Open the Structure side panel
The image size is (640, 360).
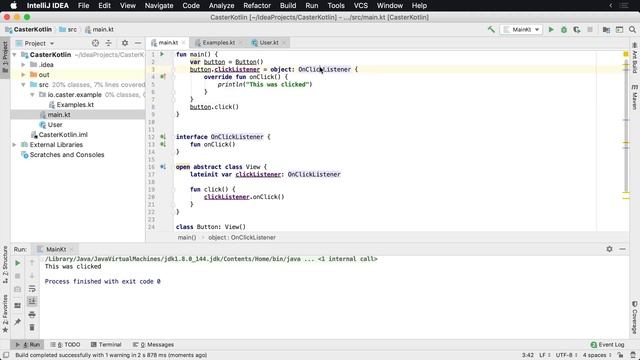[x=5, y=265]
